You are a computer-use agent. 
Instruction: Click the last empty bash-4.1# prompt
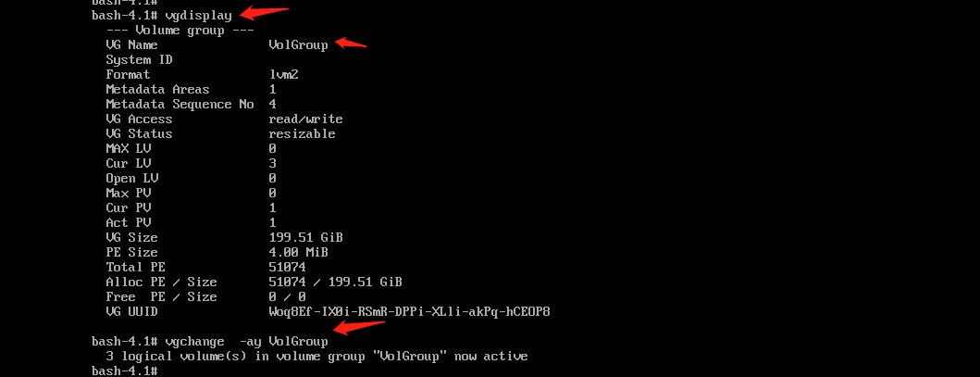[x=124, y=371]
